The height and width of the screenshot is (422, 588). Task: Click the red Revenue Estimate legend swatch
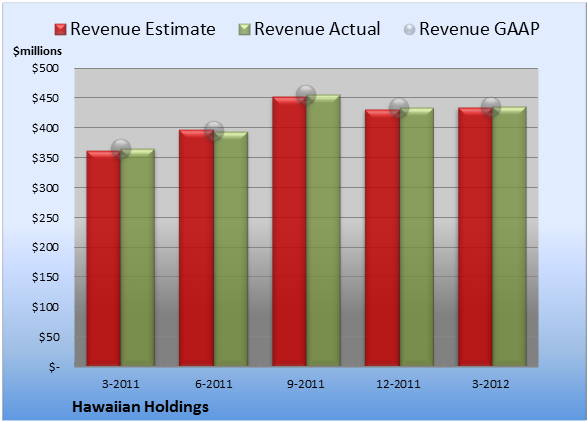[x=60, y=30]
